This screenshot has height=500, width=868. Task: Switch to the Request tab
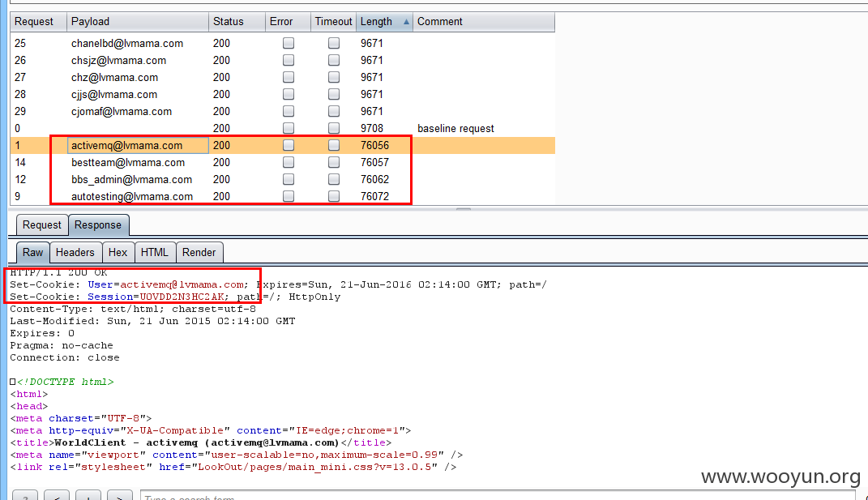(42, 224)
